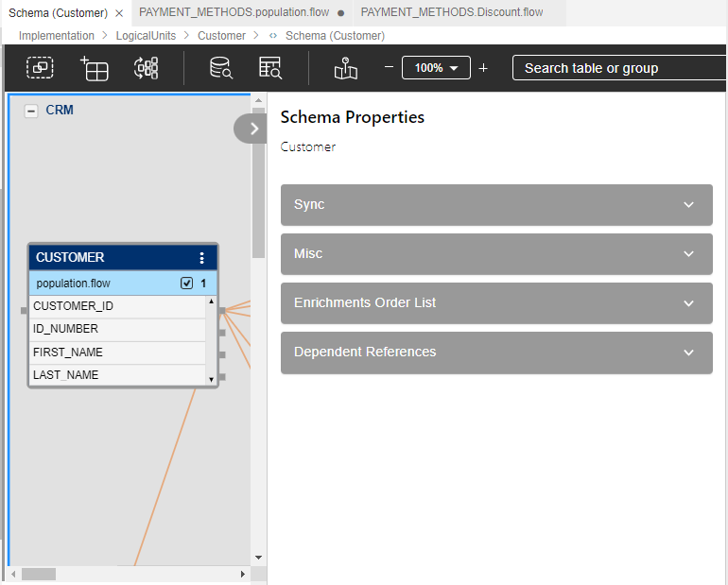The width and height of the screenshot is (728, 585).
Task: Open CUSTOMER table three-dot menu
Action: 201,257
